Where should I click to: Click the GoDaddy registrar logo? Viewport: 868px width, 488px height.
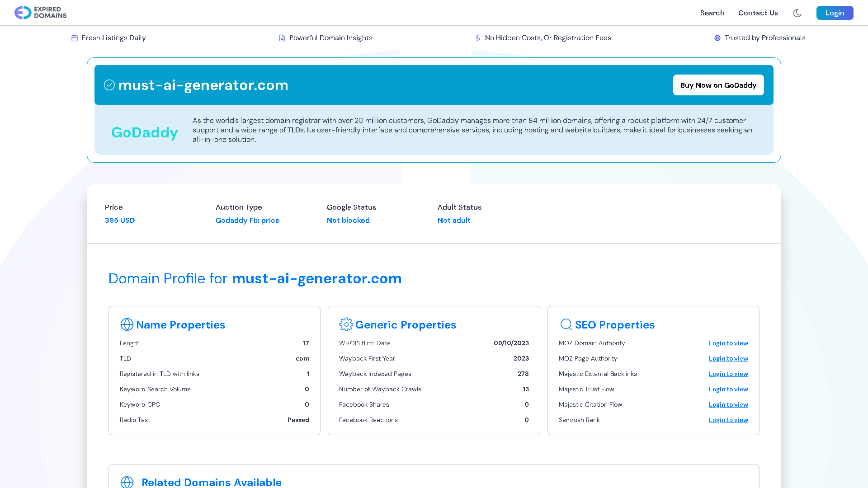(145, 132)
